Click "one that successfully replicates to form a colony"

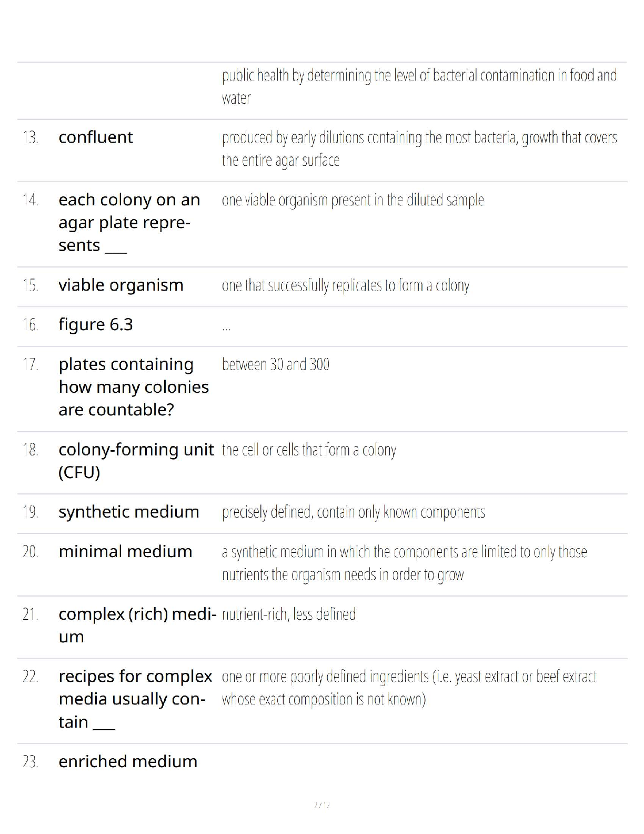(x=346, y=286)
